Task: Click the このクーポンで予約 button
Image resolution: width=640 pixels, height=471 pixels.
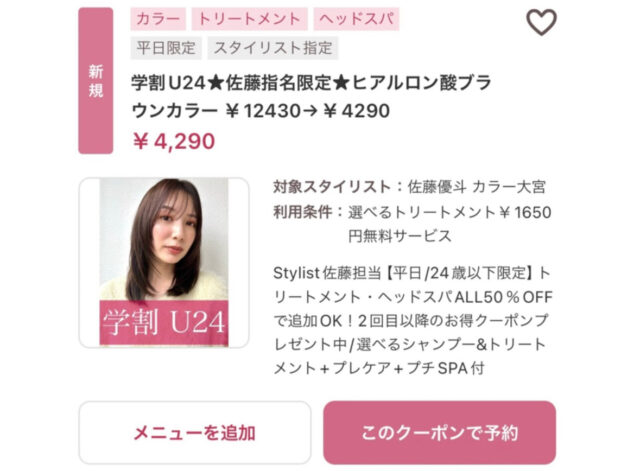Action: pyautogui.click(x=440, y=433)
